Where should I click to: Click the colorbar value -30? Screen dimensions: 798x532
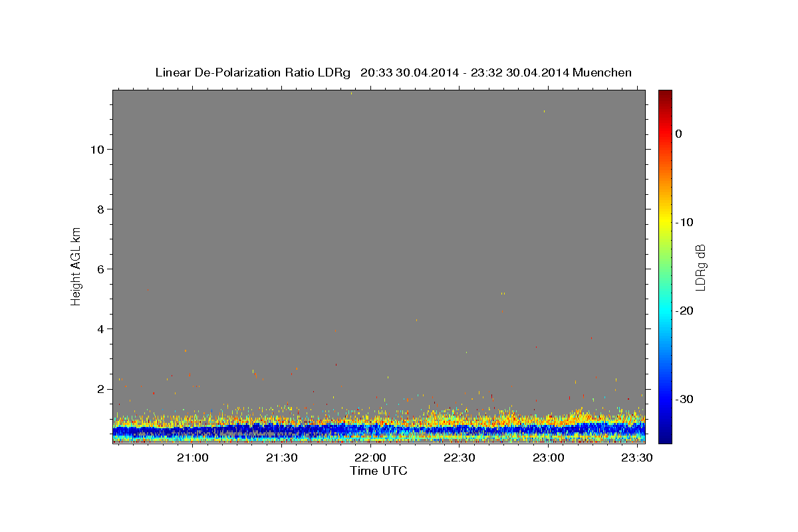(x=685, y=399)
